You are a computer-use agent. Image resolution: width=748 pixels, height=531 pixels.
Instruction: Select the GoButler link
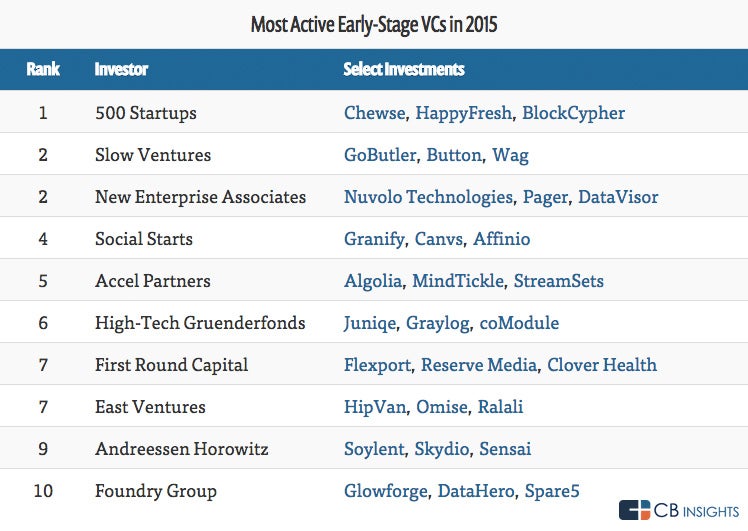tap(380, 155)
